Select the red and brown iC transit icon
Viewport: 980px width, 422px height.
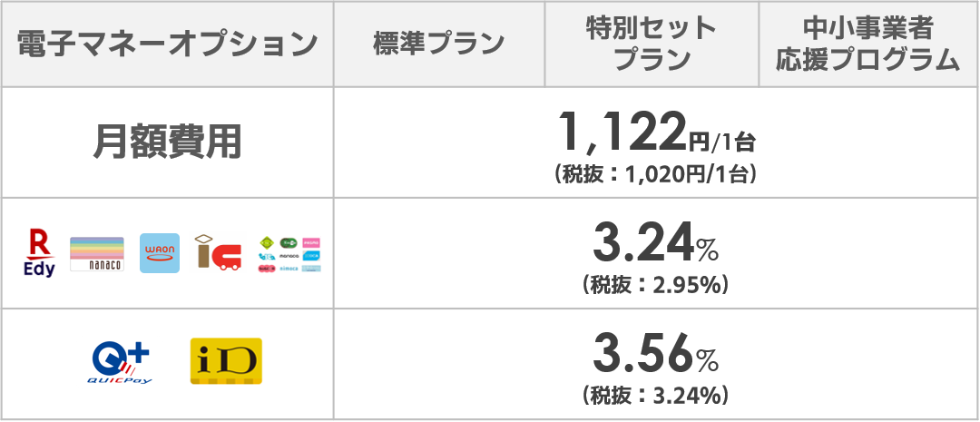pyautogui.click(x=216, y=252)
